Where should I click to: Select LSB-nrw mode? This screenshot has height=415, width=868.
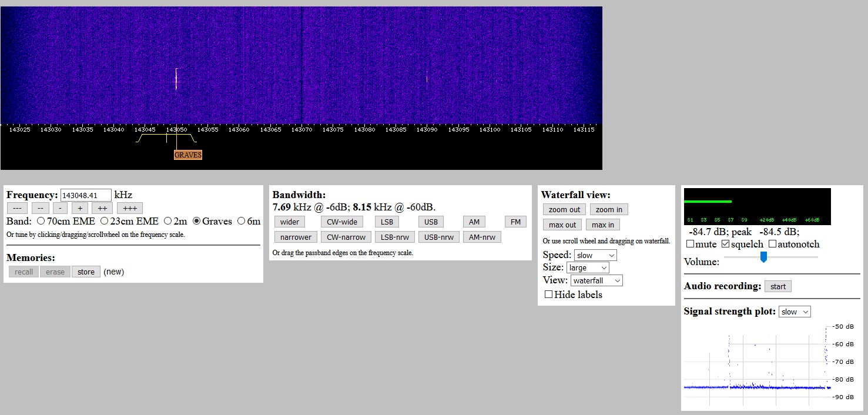pos(394,237)
